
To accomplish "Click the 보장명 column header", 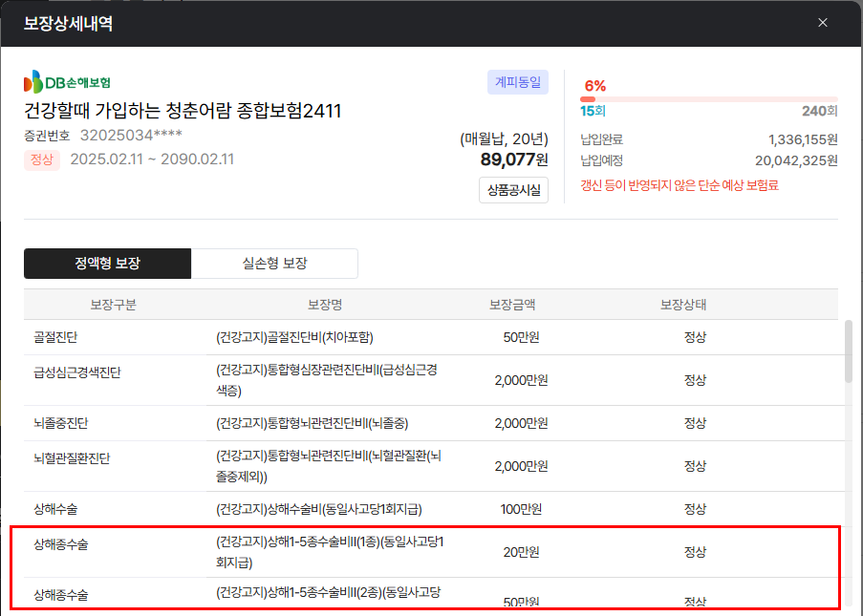I will click(x=325, y=305).
